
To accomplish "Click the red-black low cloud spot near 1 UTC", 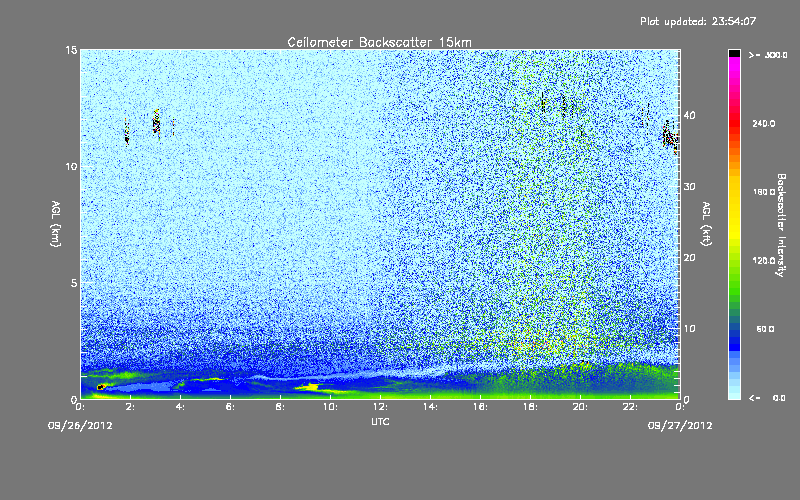I will pos(101,387).
